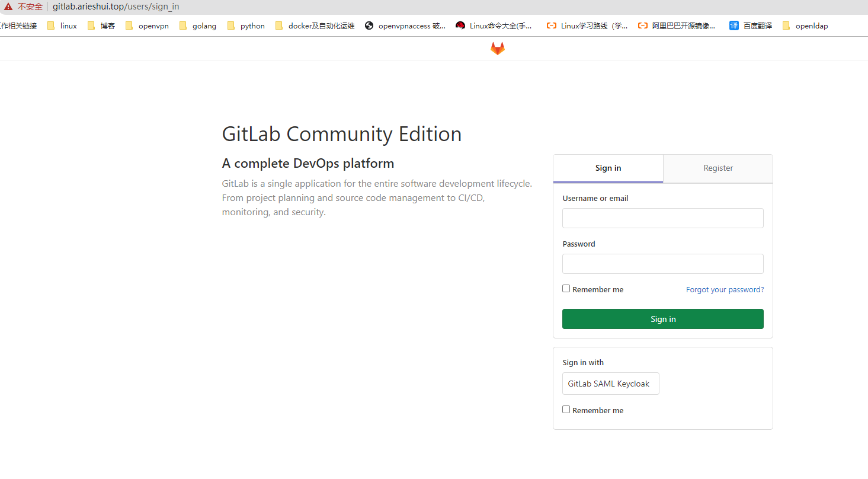
Task: Open the Forgot your password link
Action: pos(724,289)
